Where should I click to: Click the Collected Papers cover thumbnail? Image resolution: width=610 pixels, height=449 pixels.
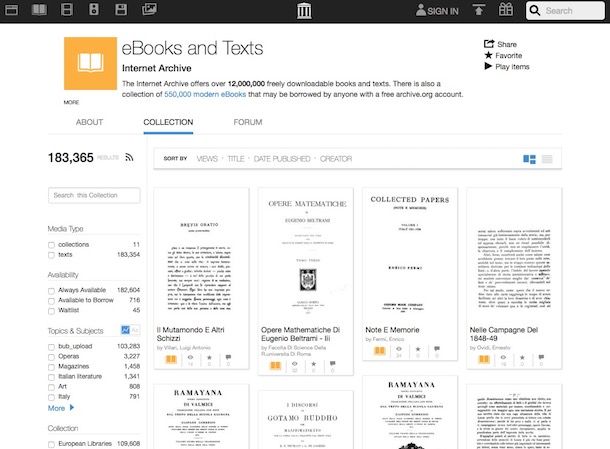410,256
